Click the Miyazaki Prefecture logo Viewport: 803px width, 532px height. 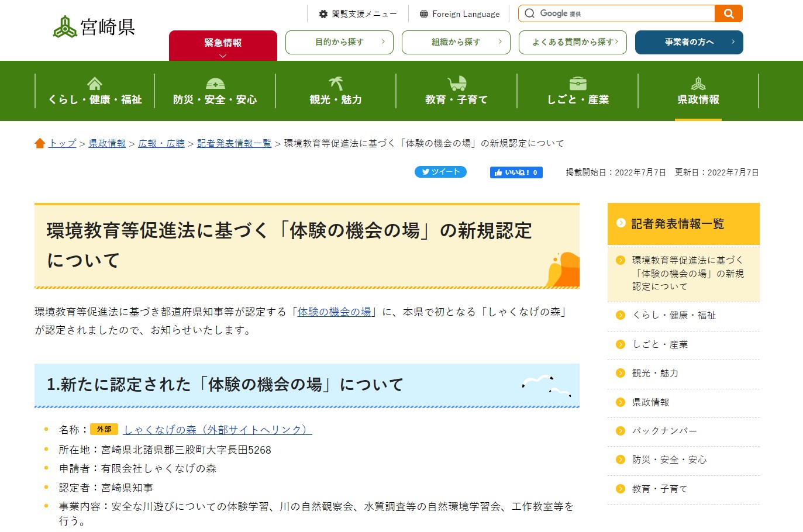(94, 27)
